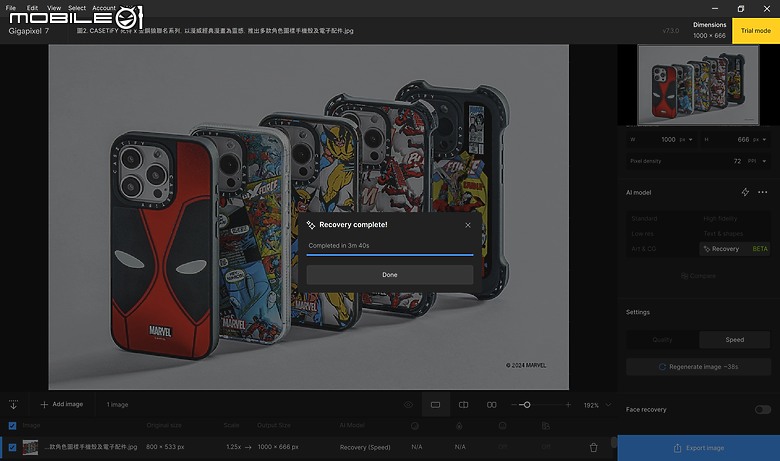Click the denoise column header icon
This screenshot has height=461, width=780.
coord(414,426)
